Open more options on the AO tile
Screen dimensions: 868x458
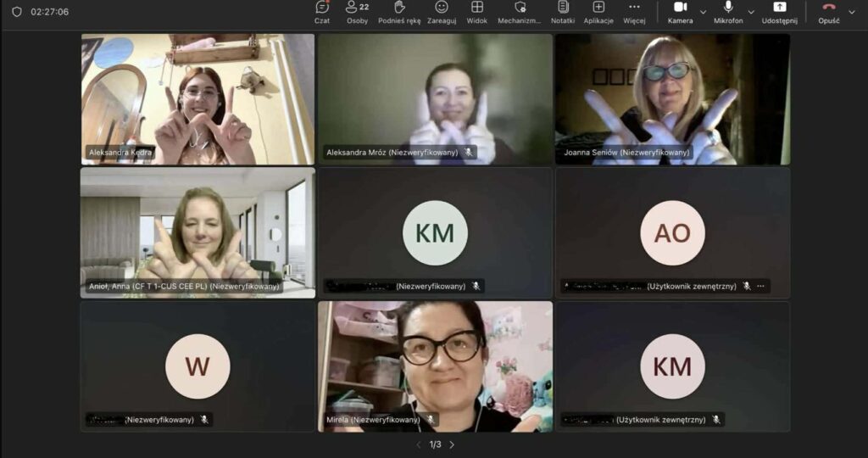(x=760, y=287)
